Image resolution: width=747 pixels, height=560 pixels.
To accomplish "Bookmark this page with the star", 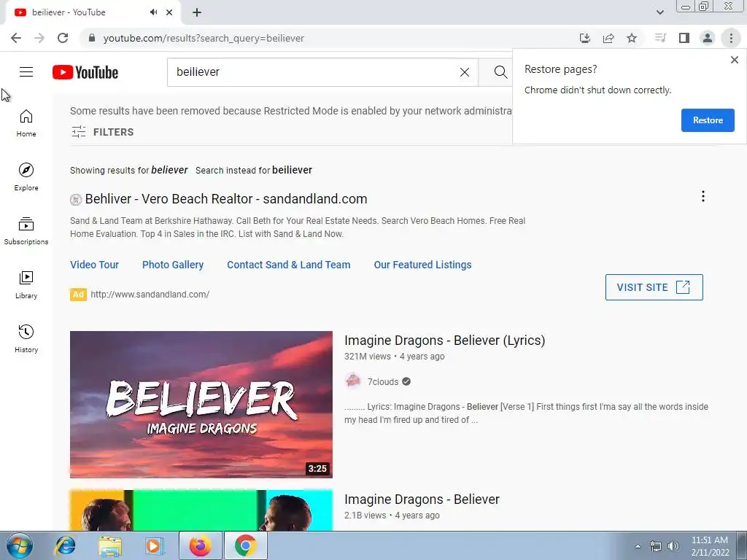I will click(632, 38).
